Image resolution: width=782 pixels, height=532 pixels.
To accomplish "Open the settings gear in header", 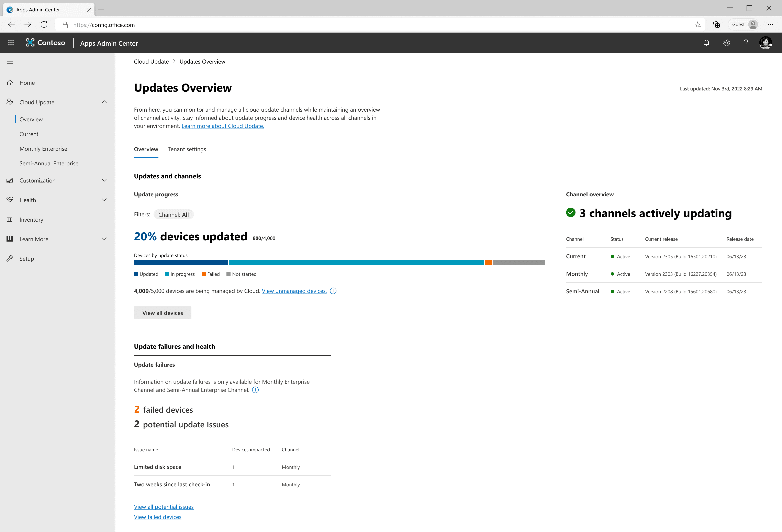I will tap(726, 43).
